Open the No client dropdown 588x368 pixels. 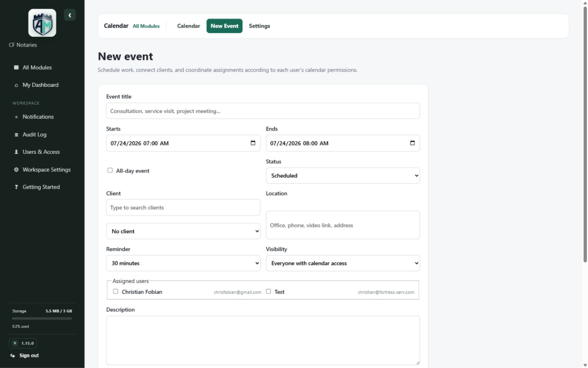click(x=183, y=231)
